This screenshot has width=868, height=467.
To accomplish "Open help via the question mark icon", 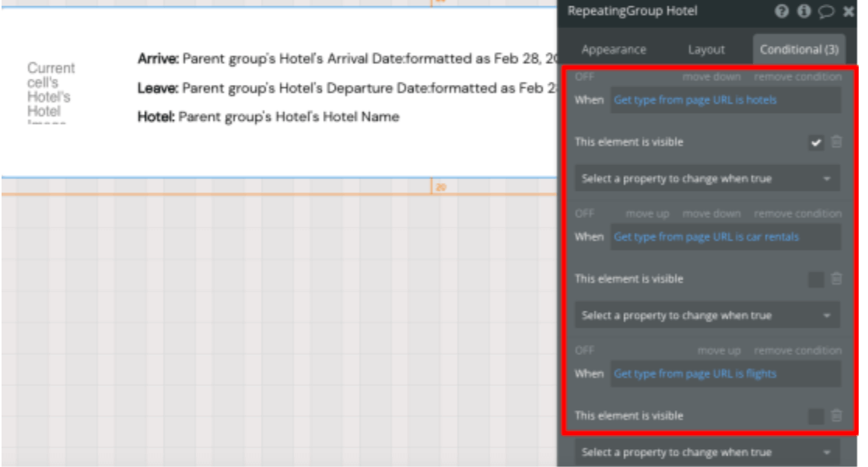I will [784, 11].
